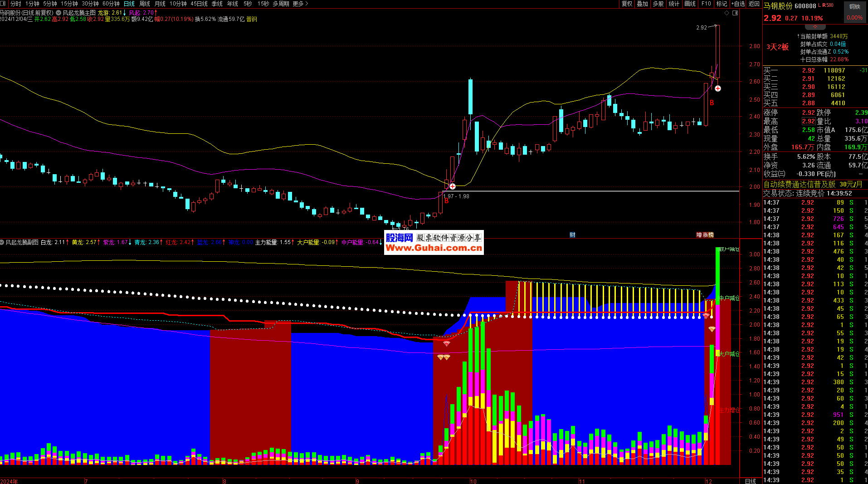Click the plus circle marker near 2.00
The height and width of the screenshot is (484, 868).
(x=452, y=186)
